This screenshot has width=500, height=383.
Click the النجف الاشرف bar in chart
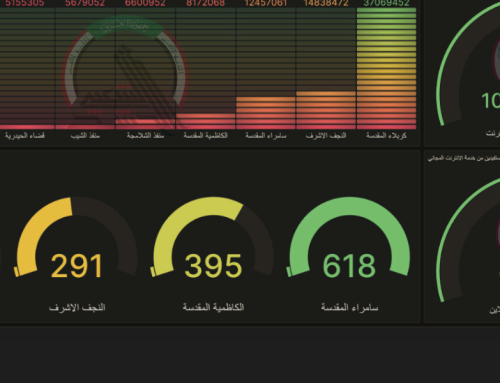[326, 110]
